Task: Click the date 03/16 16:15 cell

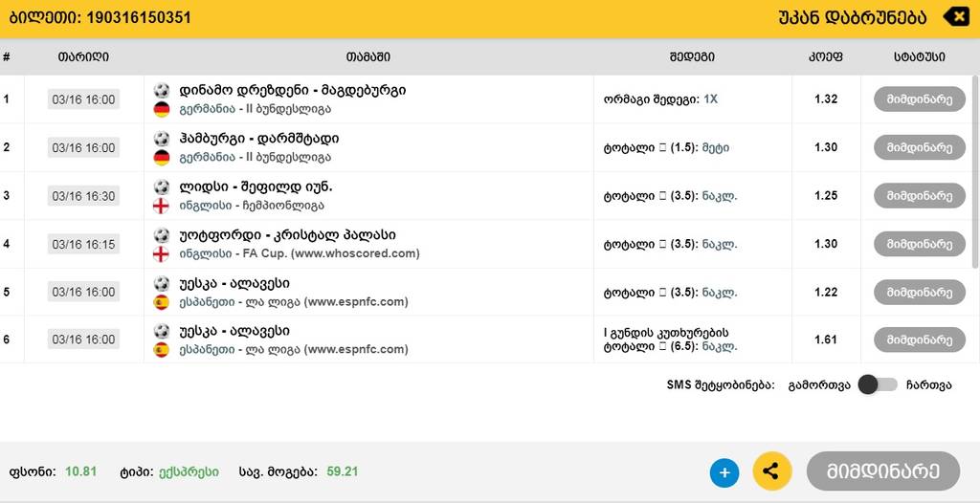Action: click(x=84, y=244)
